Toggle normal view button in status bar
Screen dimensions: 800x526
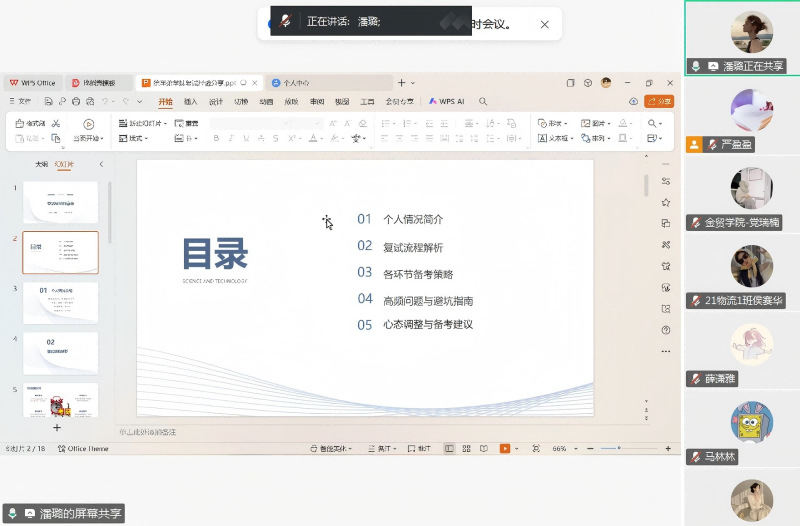(449, 449)
